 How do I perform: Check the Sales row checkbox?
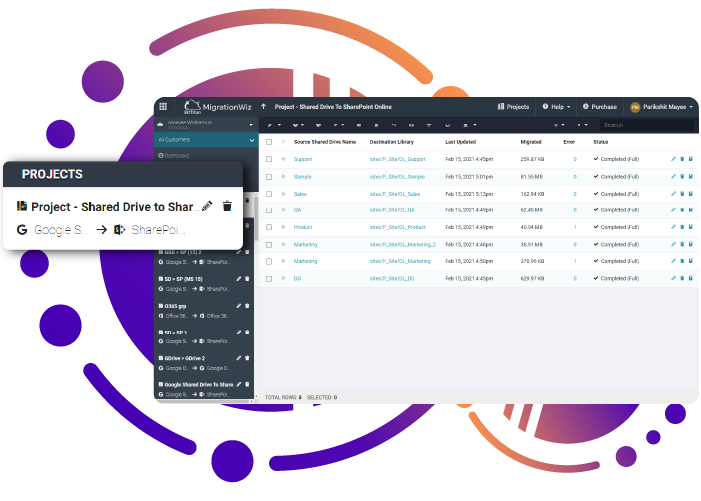(x=269, y=194)
